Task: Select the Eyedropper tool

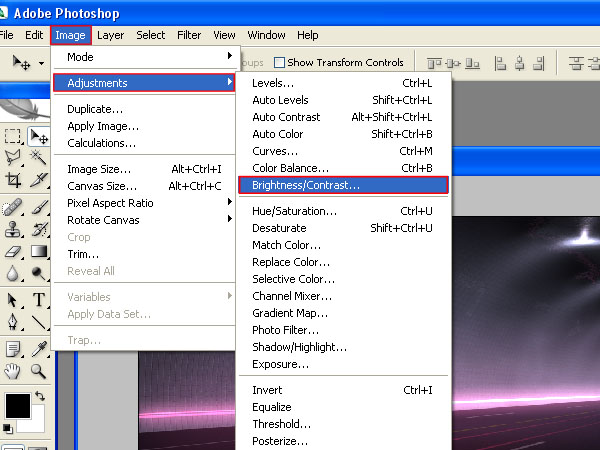Action: pos(39,349)
